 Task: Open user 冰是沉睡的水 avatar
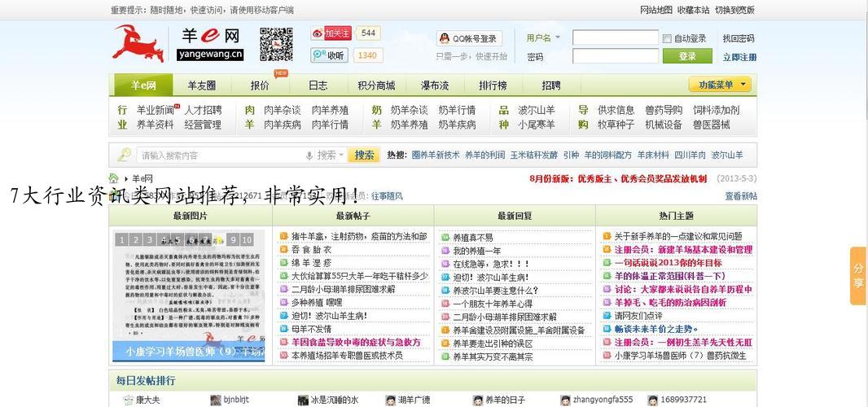tap(303, 400)
